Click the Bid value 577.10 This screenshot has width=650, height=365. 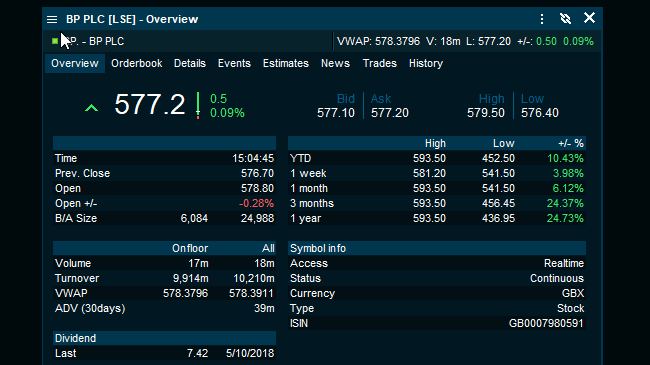[336, 113]
